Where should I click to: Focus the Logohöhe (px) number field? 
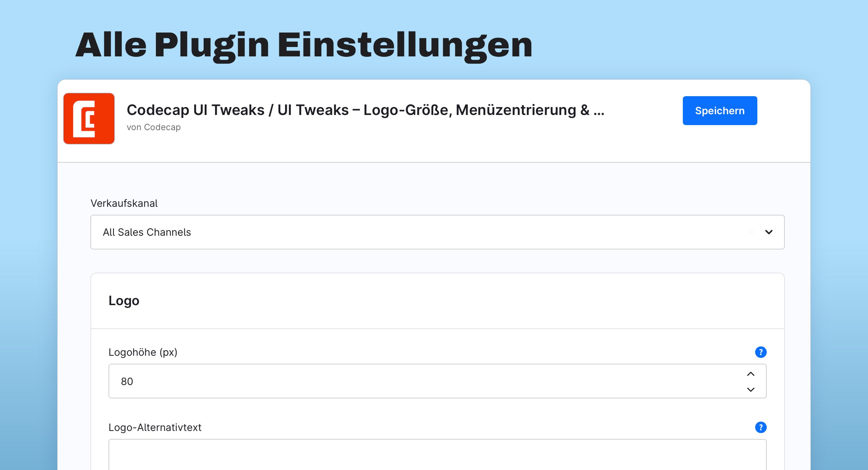(x=437, y=381)
